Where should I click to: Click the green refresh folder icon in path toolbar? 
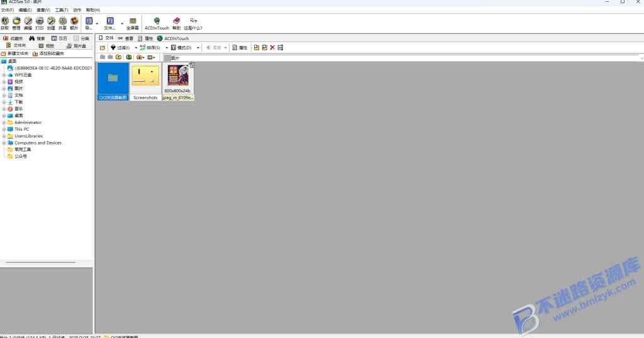pos(129,57)
